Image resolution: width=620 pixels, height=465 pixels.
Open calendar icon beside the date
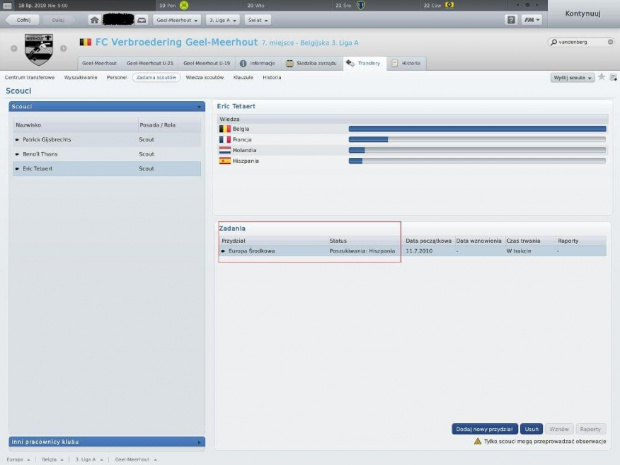click(x=7, y=6)
